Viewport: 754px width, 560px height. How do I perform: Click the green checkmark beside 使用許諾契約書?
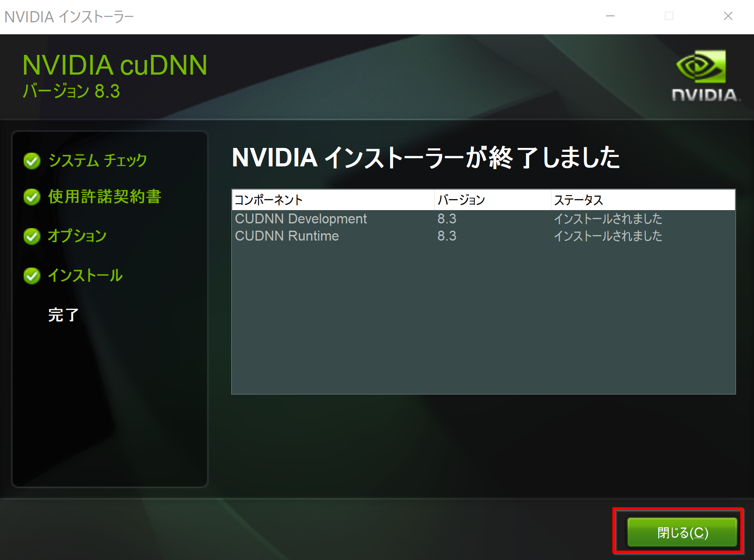tap(32, 197)
